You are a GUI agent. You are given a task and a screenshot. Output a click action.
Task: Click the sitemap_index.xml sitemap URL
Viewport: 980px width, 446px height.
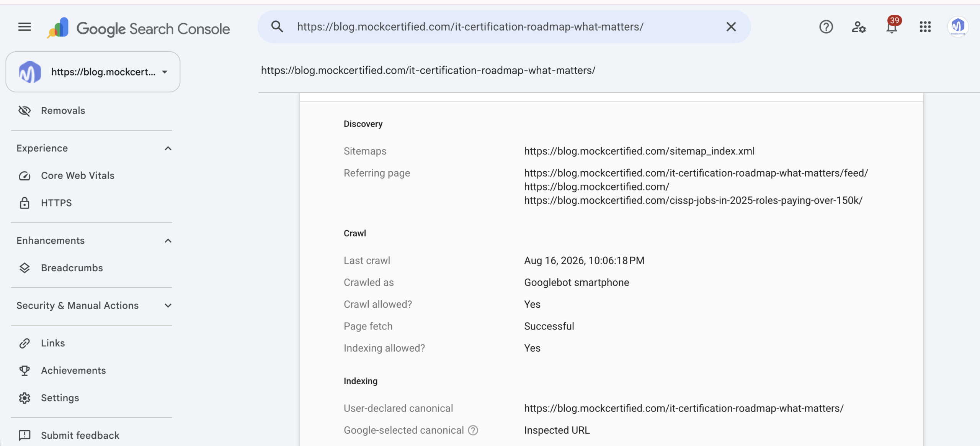point(639,151)
